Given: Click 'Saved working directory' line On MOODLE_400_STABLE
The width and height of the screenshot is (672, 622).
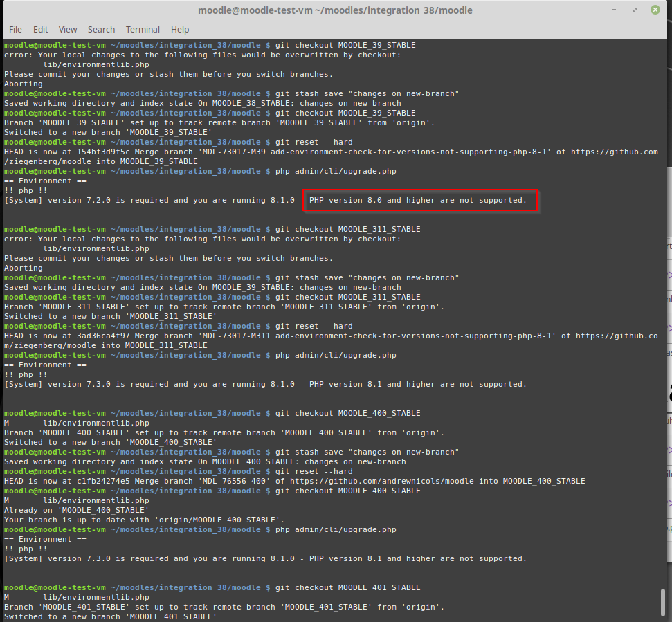Looking at the screenshot, I should pyautogui.click(x=205, y=461).
